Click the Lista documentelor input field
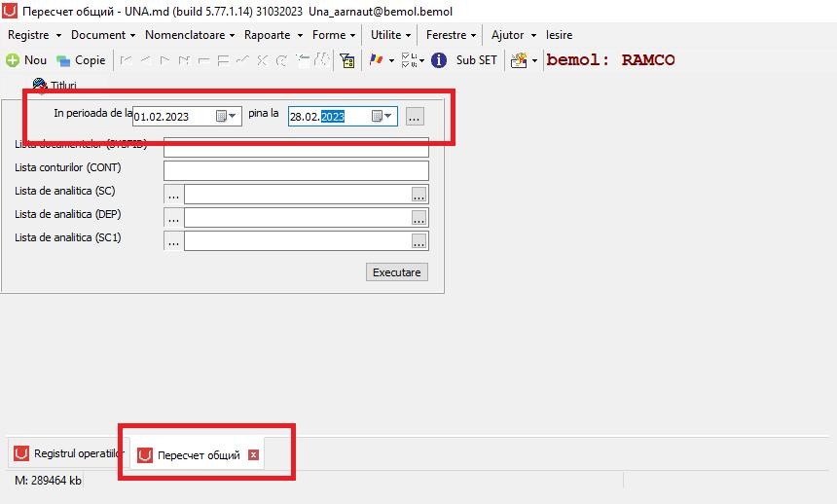This screenshot has width=837, height=504. click(x=296, y=147)
